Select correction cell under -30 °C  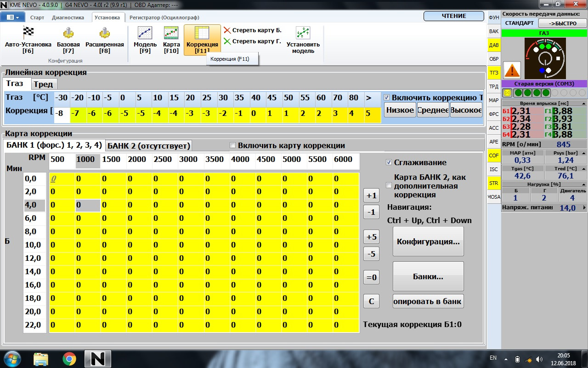tap(62, 114)
